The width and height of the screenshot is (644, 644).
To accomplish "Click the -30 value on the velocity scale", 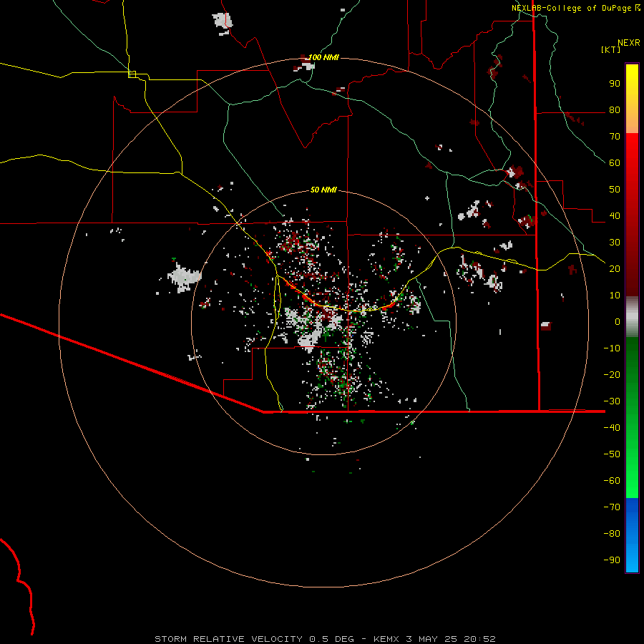I will (612, 401).
